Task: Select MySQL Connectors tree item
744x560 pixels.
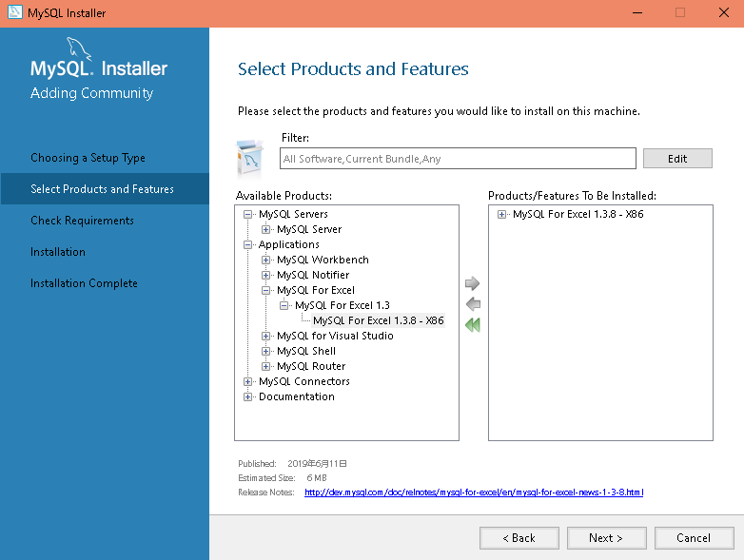Action: tap(304, 381)
